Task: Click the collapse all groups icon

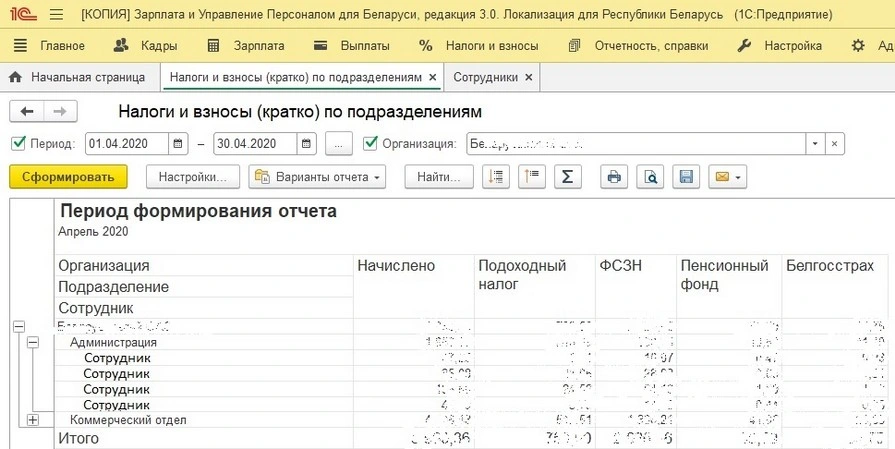Action: pyautogui.click(x=530, y=177)
